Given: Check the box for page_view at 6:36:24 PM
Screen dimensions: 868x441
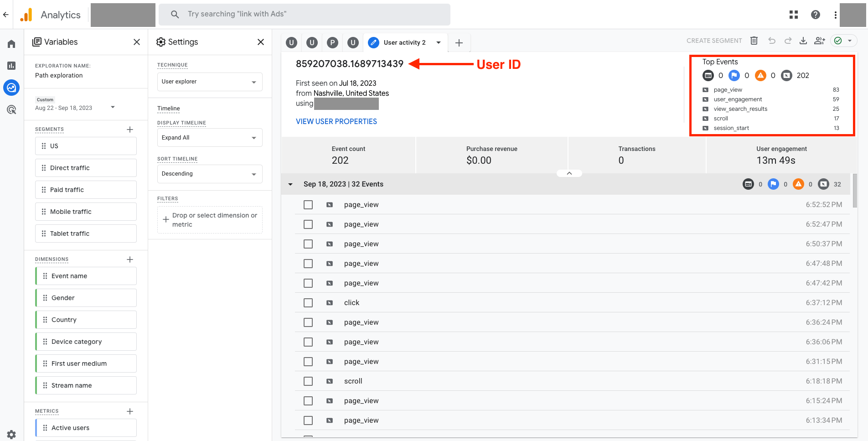Looking at the screenshot, I should click(x=308, y=322).
